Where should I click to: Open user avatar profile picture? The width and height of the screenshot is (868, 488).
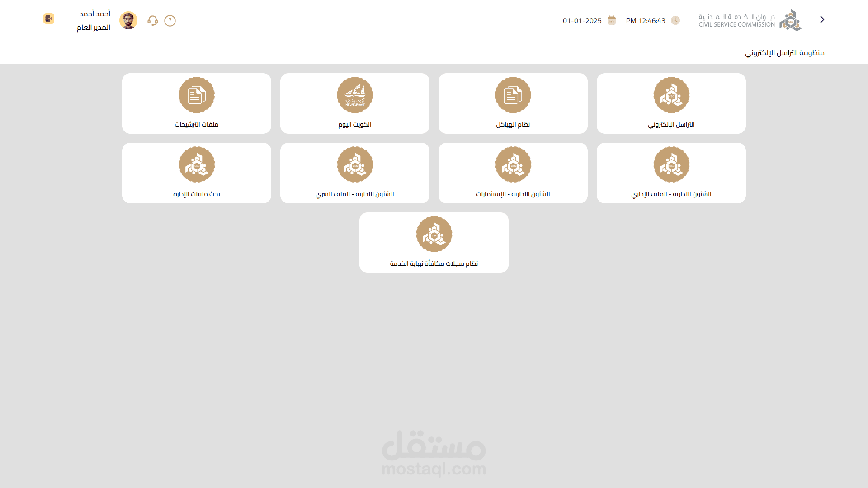128,20
